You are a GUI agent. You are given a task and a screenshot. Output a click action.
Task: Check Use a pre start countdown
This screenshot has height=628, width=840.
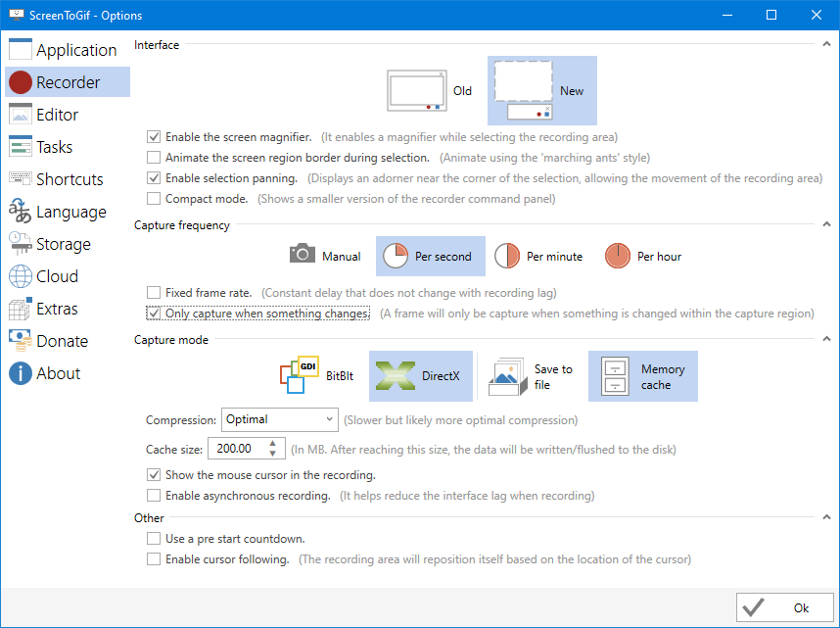[x=154, y=538]
